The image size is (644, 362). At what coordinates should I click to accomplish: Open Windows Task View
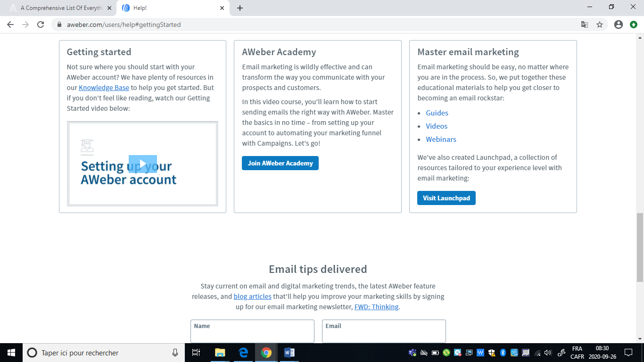(197, 353)
